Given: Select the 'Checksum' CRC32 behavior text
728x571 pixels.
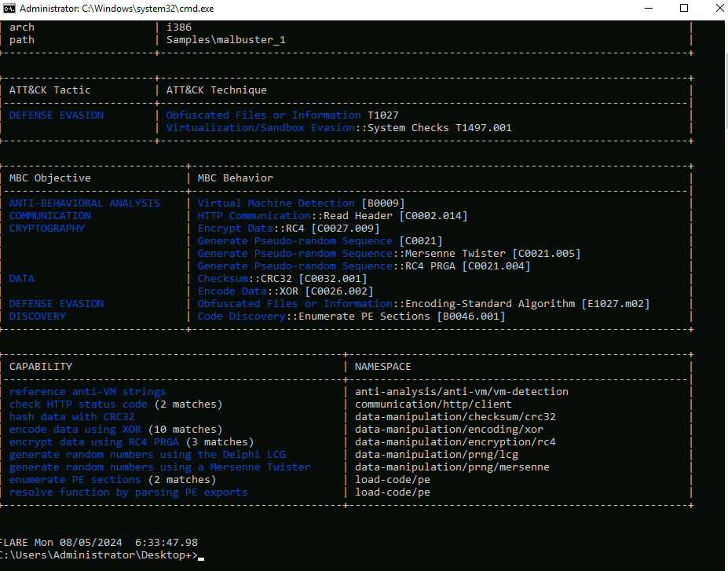Looking at the screenshot, I should 222,279.
